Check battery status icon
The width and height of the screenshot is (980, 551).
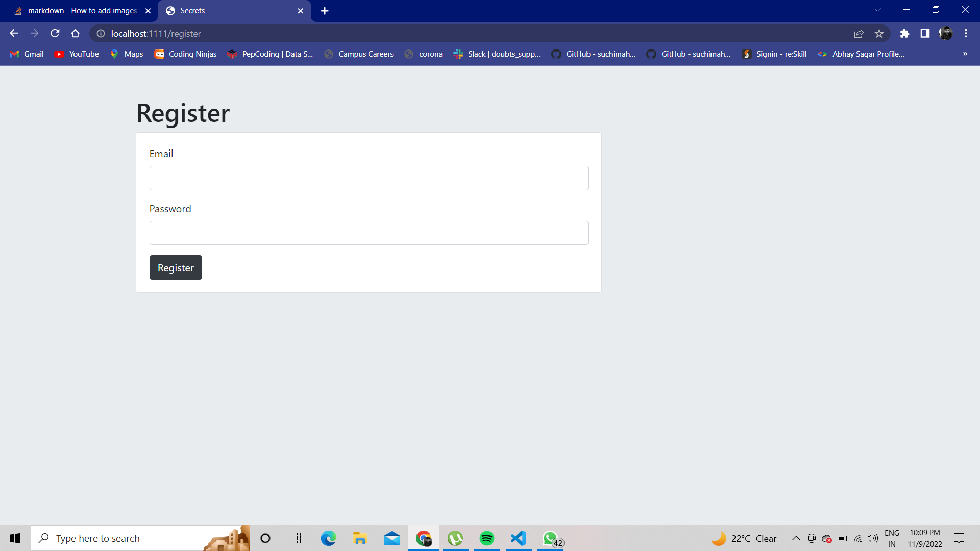[842, 538]
